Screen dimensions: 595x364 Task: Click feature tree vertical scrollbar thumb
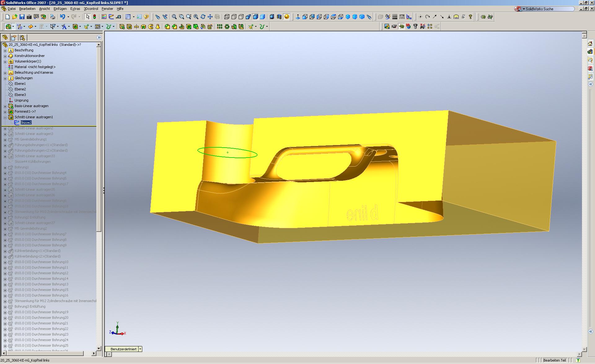tap(99, 139)
